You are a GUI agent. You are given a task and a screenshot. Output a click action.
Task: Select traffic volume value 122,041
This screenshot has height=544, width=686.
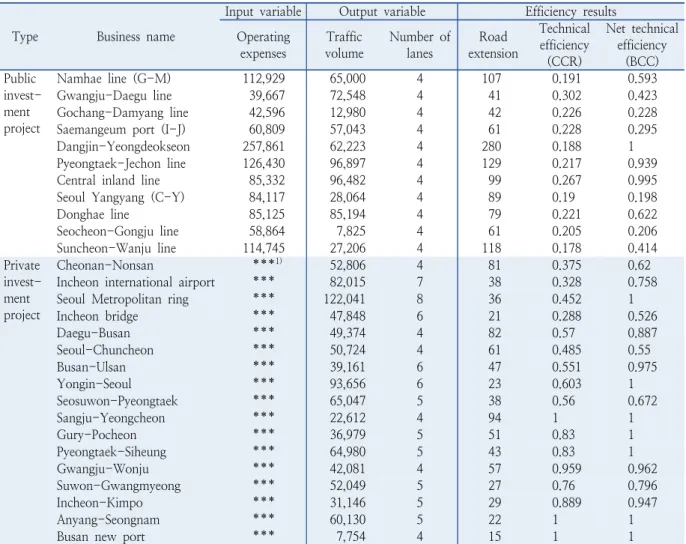(x=344, y=299)
